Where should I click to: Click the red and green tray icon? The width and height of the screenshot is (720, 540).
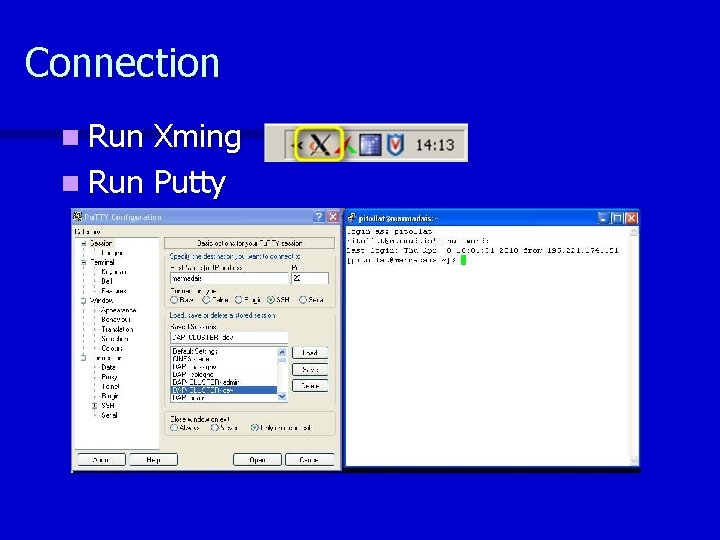click(x=345, y=146)
